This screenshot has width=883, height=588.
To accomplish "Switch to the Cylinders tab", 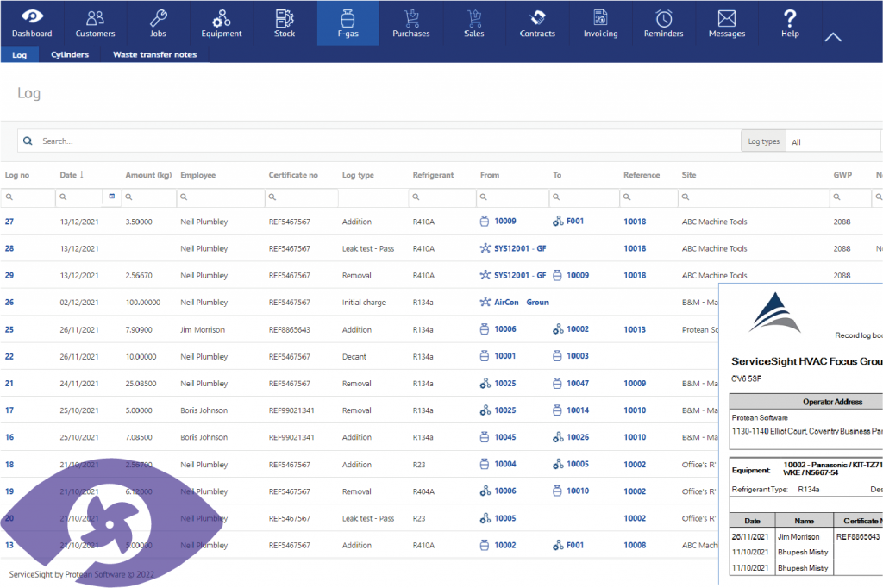I will [x=70, y=54].
